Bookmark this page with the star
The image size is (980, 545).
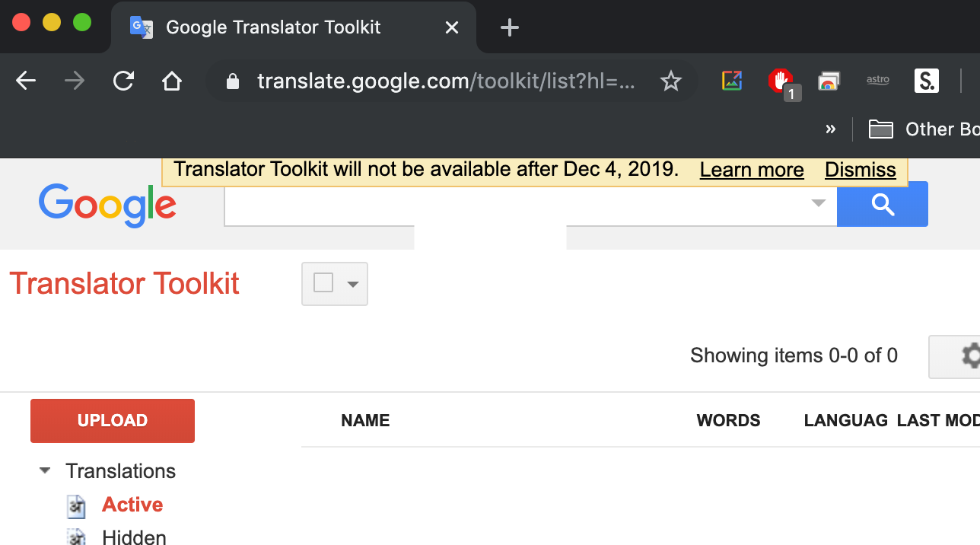click(x=670, y=81)
